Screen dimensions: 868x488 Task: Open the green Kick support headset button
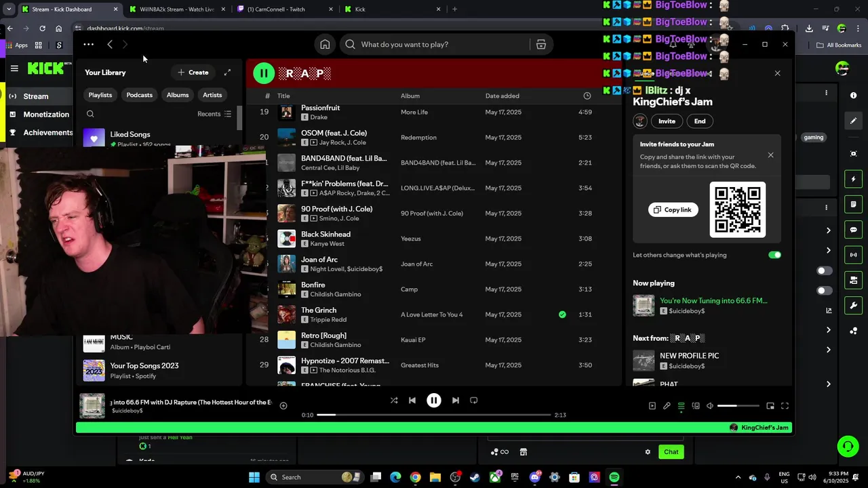[848, 446]
